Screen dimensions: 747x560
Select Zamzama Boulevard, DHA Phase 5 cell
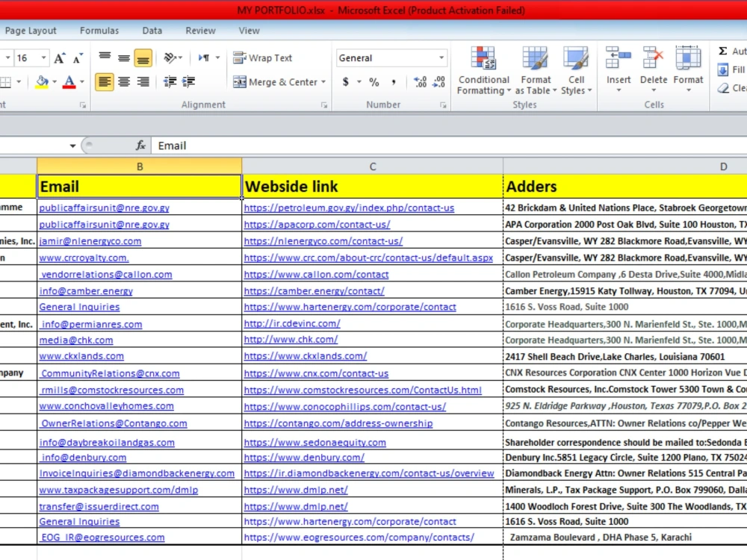point(625,537)
